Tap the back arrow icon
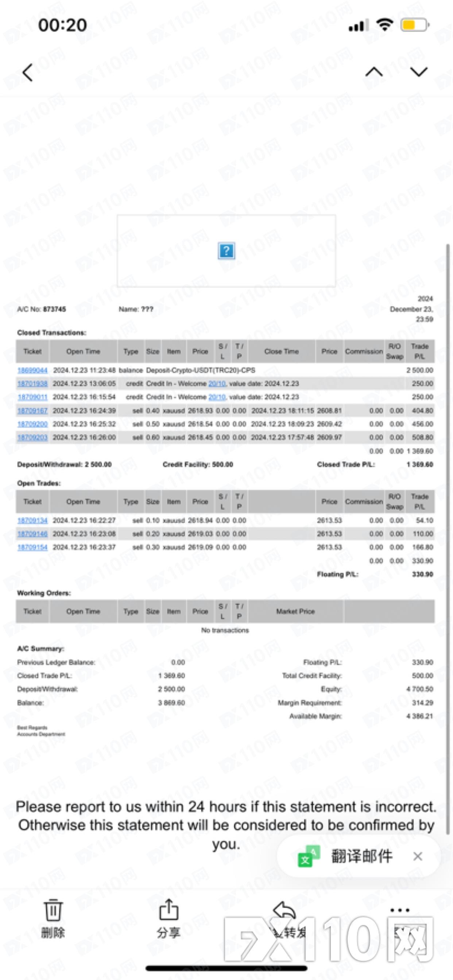This screenshot has width=453, height=980. tap(27, 72)
